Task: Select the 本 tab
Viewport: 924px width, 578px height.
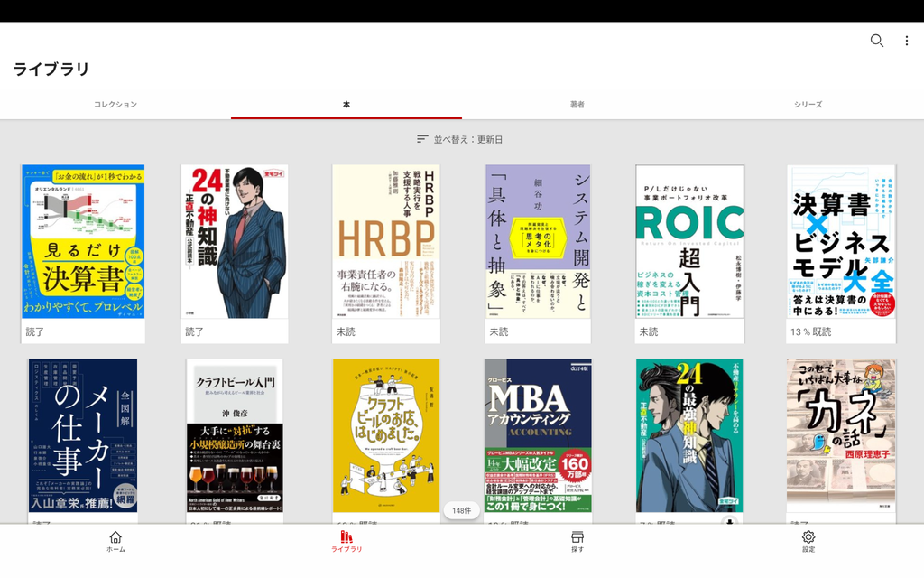Action: [346, 105]
